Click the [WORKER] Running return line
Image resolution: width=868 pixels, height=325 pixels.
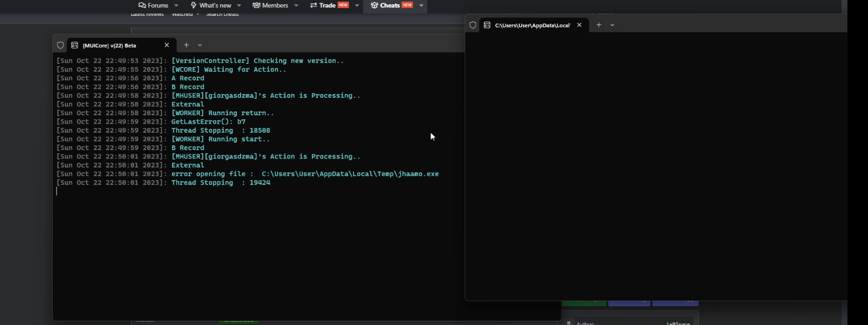[x=165, y=113]
